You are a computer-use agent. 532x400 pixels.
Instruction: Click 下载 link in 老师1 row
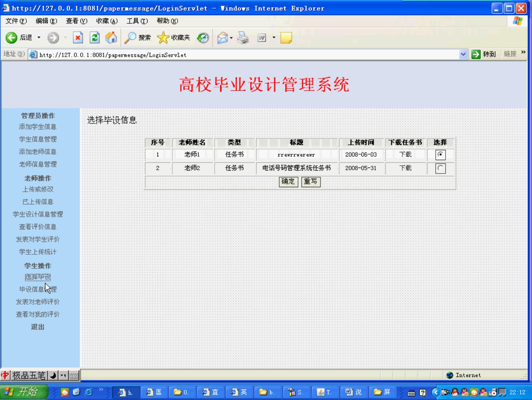coord(405,155)
